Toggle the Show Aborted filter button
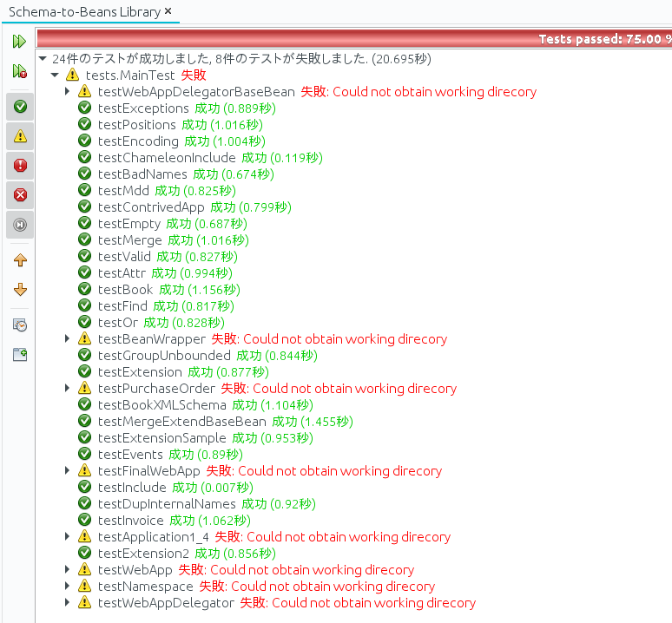Viewport: 672px width, 623px height. coord(20,195)
